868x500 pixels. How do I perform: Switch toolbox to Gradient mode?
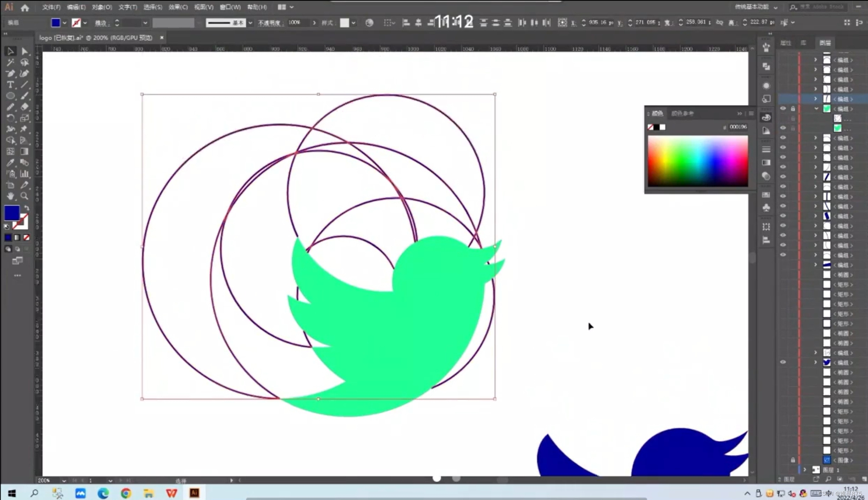pyautogui.click(x=17, y=237)
